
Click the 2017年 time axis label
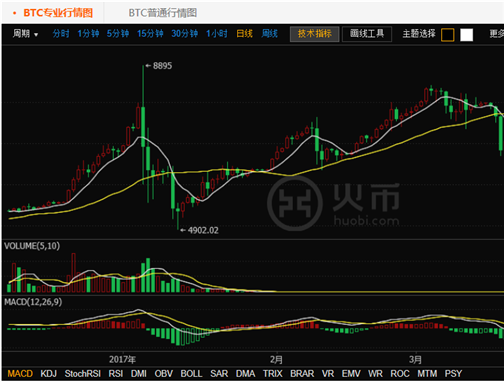(122, 359)
